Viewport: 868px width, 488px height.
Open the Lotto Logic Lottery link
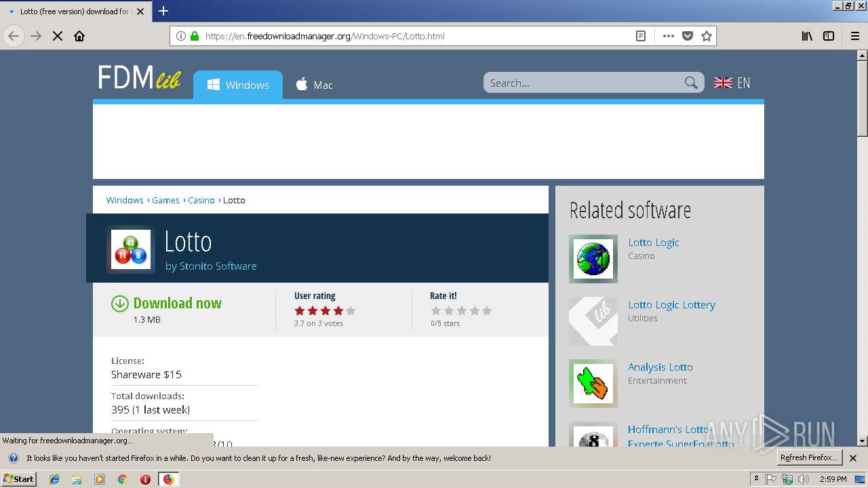pos(671,304)
